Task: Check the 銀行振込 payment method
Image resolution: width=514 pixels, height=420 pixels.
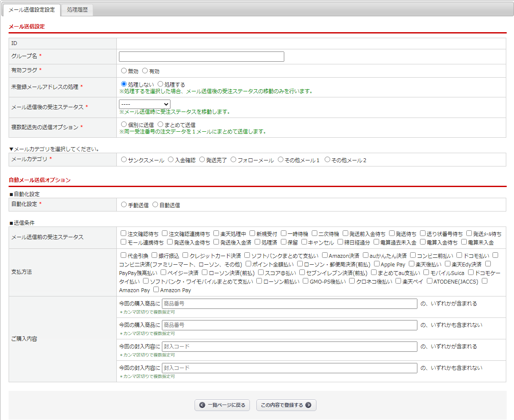Action: (x=155, y=255)
